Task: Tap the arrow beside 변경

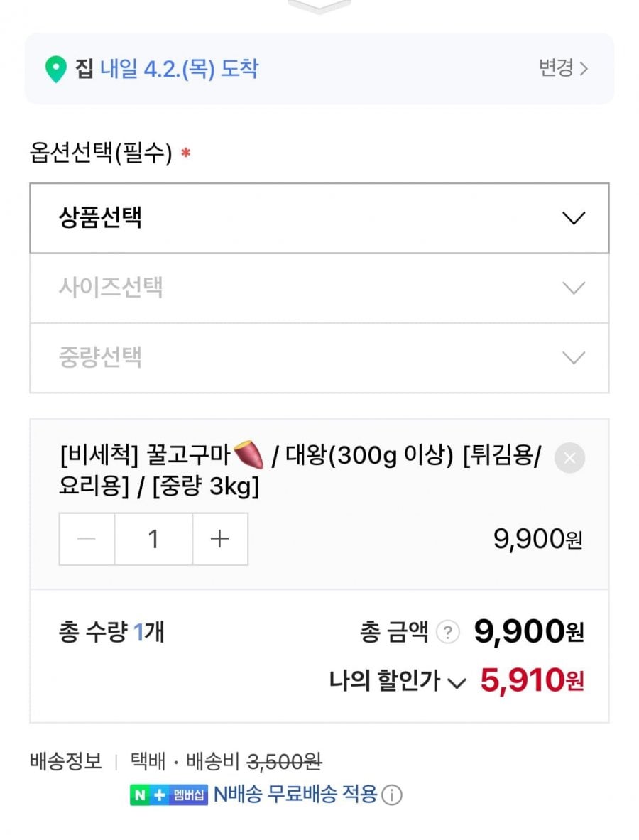Action: click(x=584, y=69)
